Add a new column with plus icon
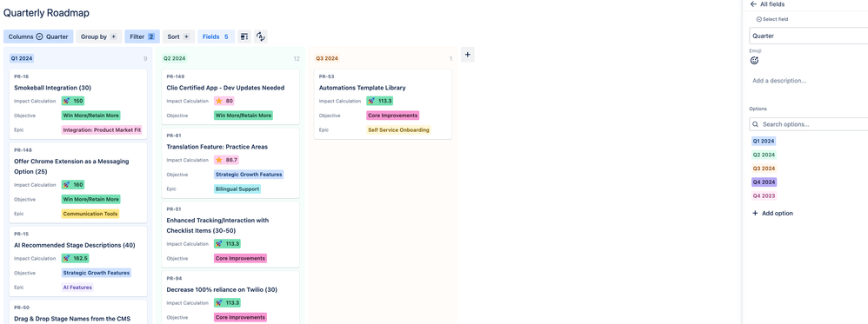This screenshot has width=868, height=324. [x=468, y=55]
